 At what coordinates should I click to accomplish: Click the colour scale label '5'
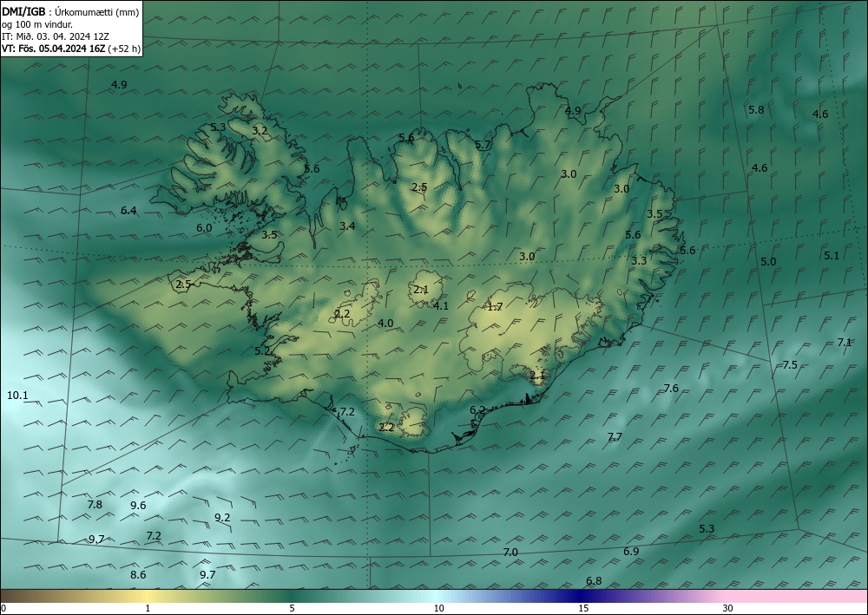[x=292, y=609]
